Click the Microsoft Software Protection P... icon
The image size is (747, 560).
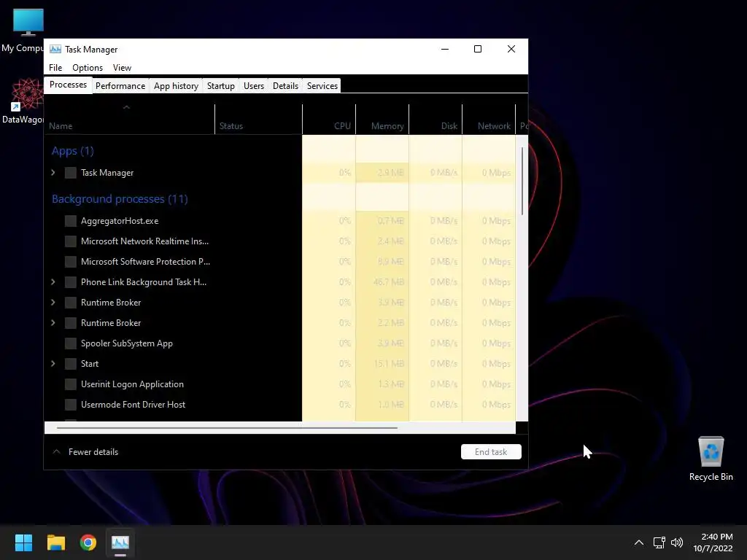pos(71,262)
